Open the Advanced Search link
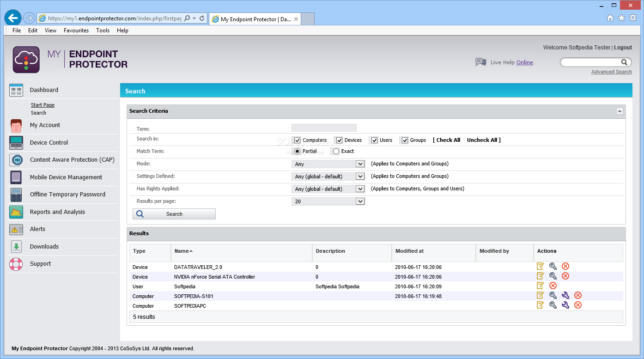This screenshot has width=644, height=359. tap(612, 72)
